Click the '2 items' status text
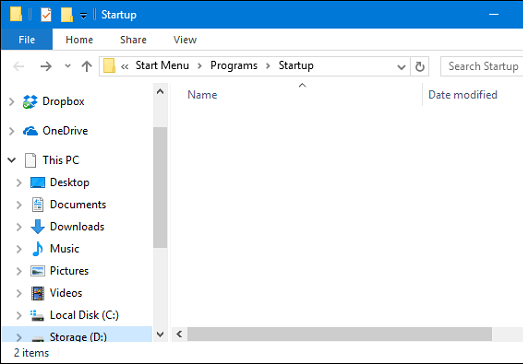The image size is (523, 364). coord(31,353)
